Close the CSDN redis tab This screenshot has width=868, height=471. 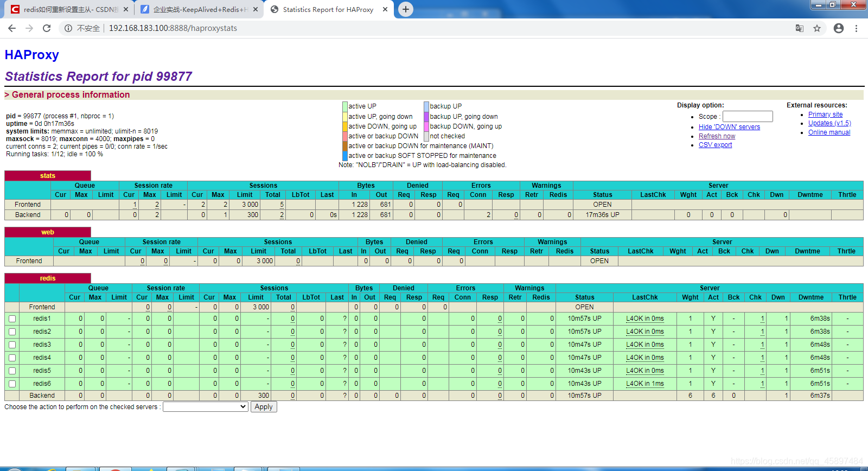[126, 9]
